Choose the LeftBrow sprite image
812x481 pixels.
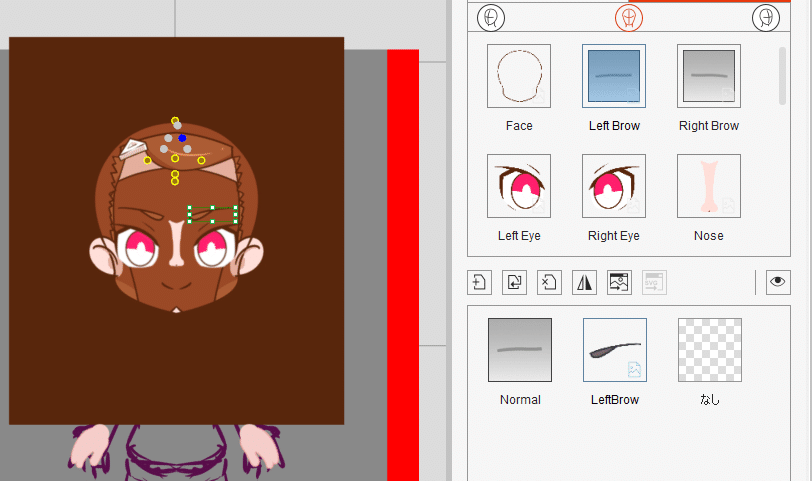[615, 350]
